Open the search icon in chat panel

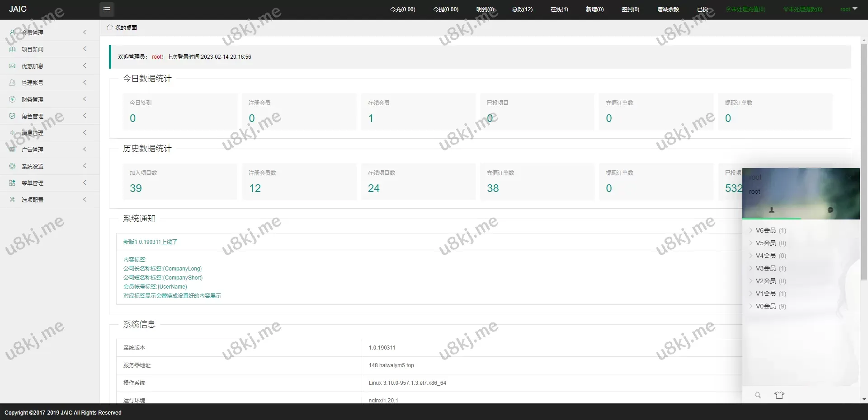pos(758,395)
